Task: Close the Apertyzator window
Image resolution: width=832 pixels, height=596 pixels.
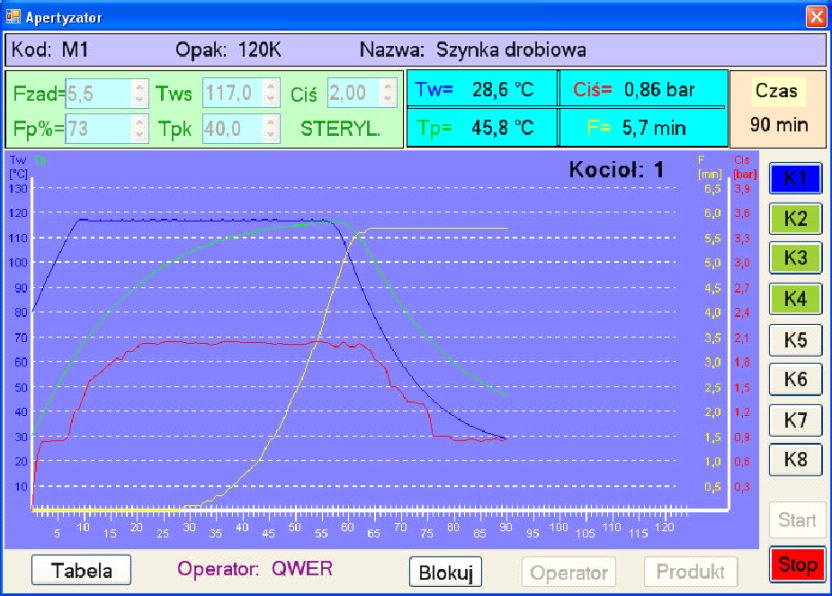Action: 816,16
